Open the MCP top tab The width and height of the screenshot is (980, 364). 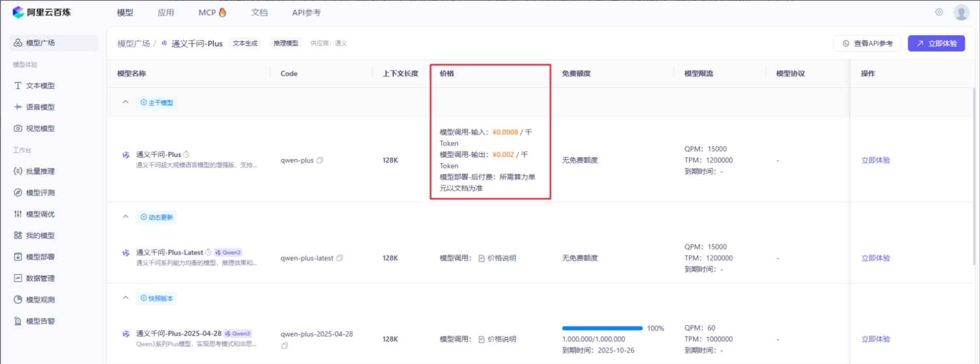coord(212,12)
